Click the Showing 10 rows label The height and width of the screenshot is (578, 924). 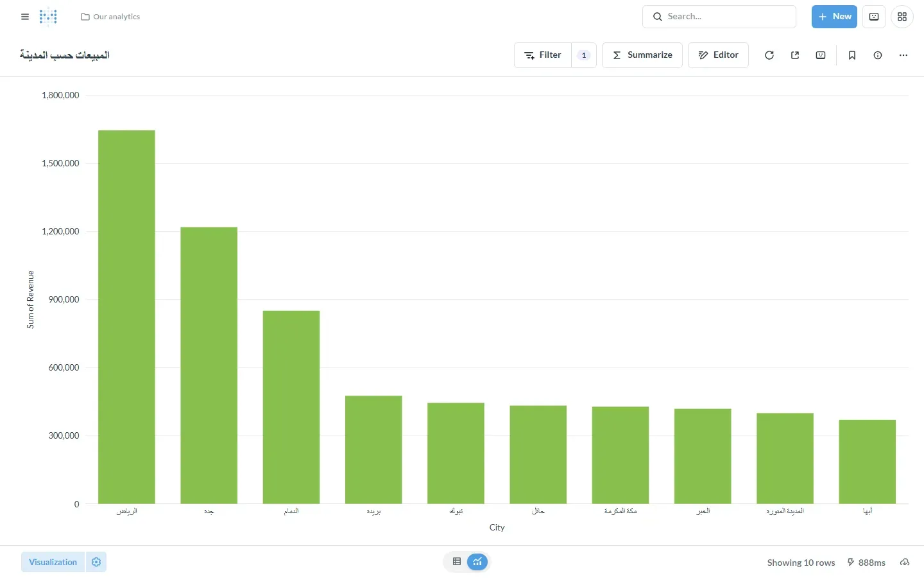coord(801,563)
